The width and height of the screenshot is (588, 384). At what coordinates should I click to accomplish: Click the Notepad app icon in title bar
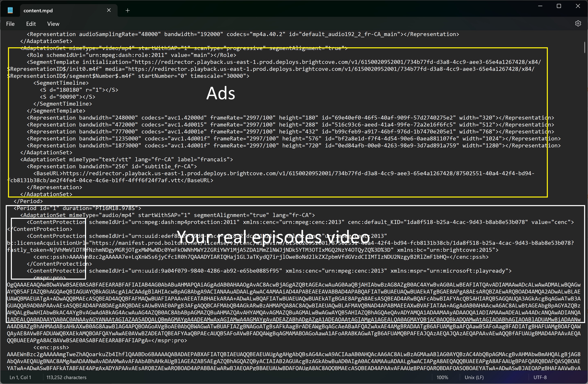[10, 10]
